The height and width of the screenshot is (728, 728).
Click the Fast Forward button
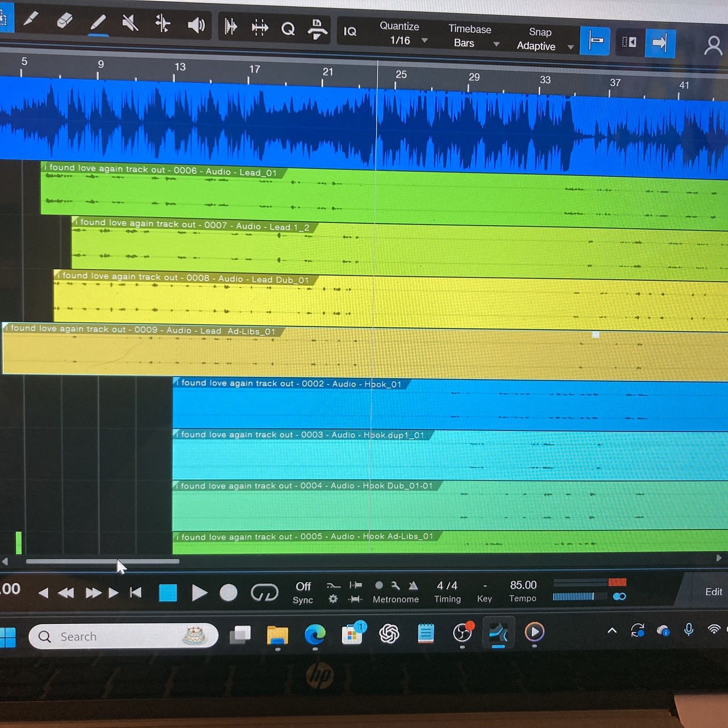pos(93,592)
